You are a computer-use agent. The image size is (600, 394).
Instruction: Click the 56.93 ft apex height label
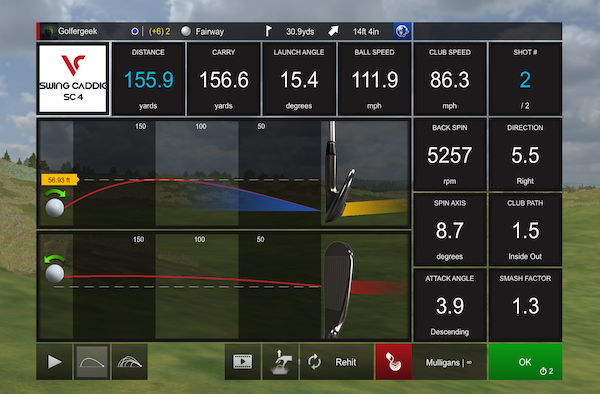(x=60, y=180)
